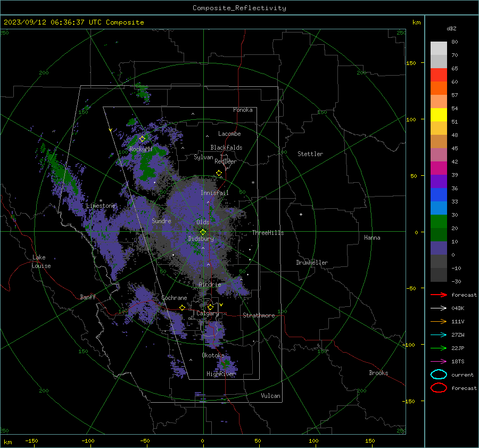Screen dimensions: 479x448
Task: Click the Composite_Reflectivity title
Action: 240,8
